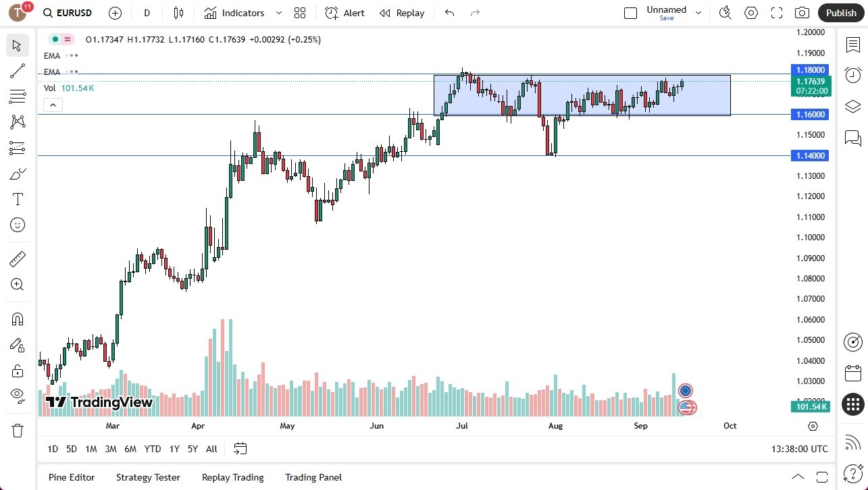Collapse the volume pane with the chevron
Image resolution: width=868 pixels, height=490 pixels.
[53, 105]
